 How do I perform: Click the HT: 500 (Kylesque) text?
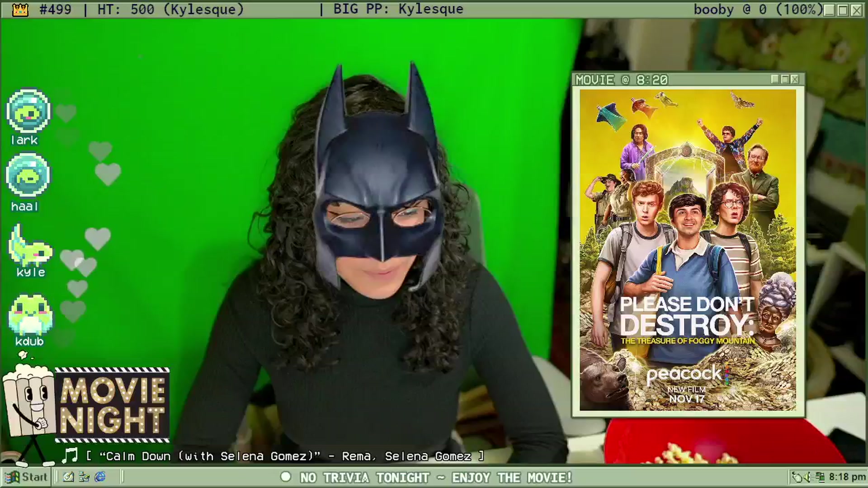click(x=170, y=9)
